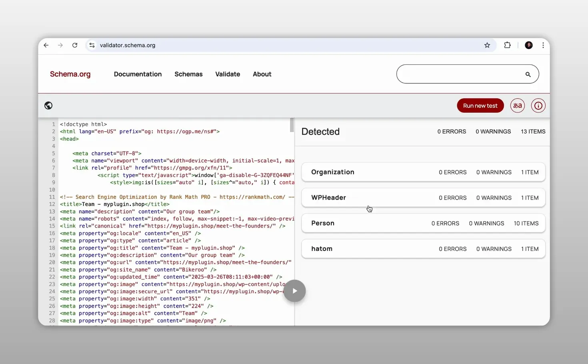Open the About navigation link
The width and height of the screenshot is (588, 364).
262,74
